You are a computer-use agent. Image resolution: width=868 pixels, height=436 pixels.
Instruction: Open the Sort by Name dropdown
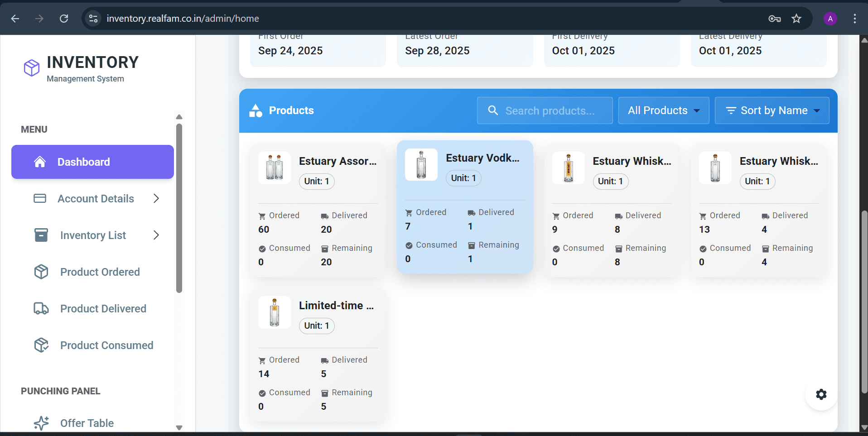coord(772,110)
